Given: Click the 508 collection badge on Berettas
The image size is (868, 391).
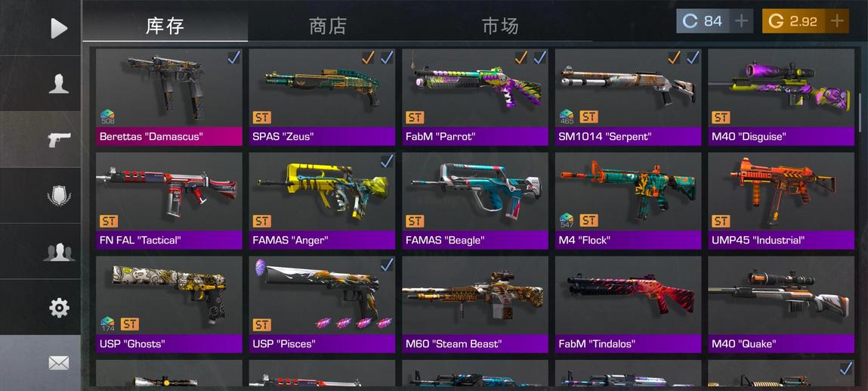Looking at the screenshot, I should click(107, 116).
